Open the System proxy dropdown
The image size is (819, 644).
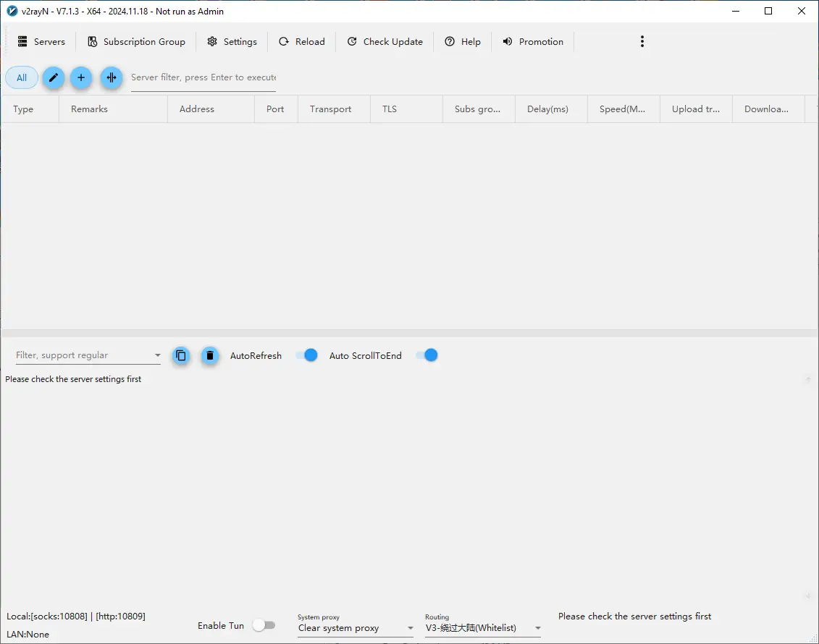tap(356, 628)
